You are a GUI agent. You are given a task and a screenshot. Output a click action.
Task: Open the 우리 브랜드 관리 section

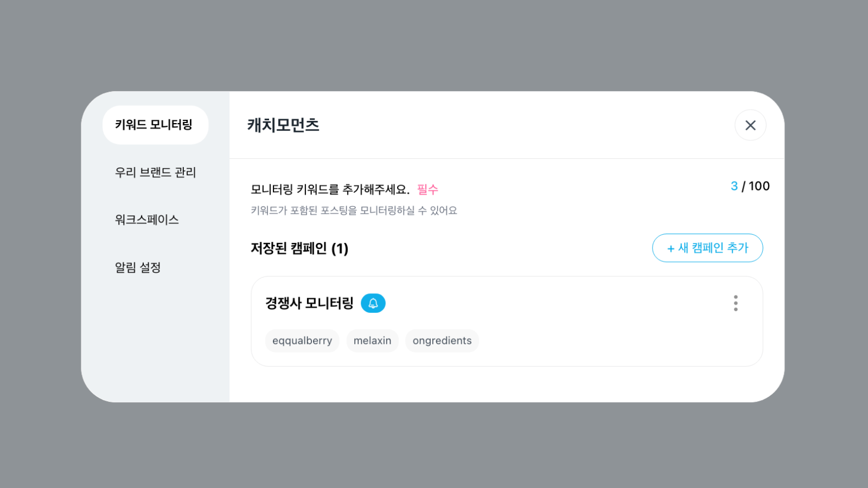(x=155, y=172)
